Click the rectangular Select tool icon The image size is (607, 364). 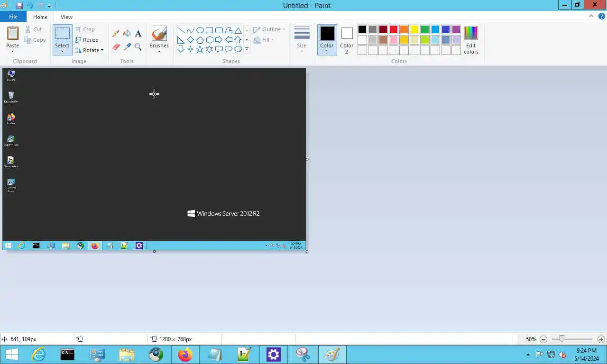(62, 33)
